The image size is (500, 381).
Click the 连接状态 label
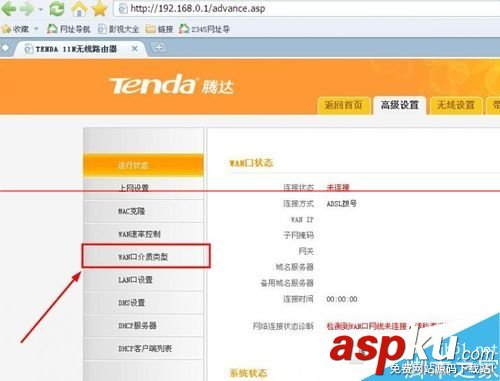(x=298, y=188)
